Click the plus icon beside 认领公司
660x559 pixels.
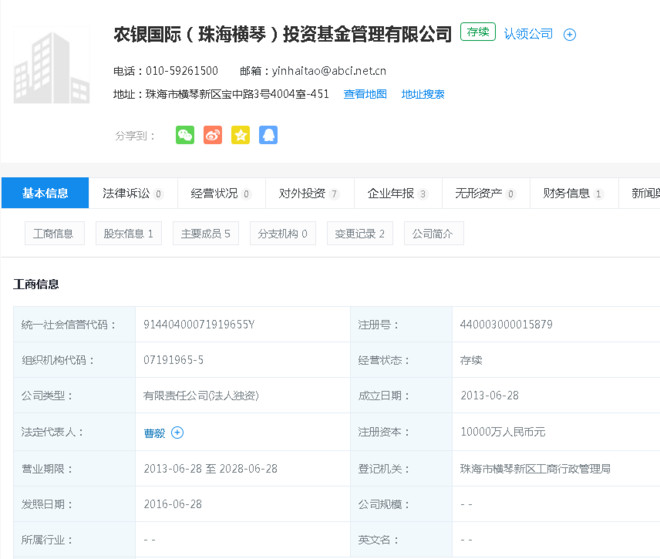(570, 35)
